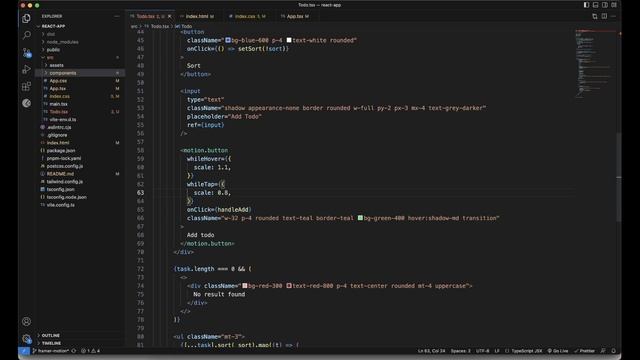Viewport: 640px width, 360px height.
Task: Open vite.config.ts in explorer
Action: click(x=60, y=205)
